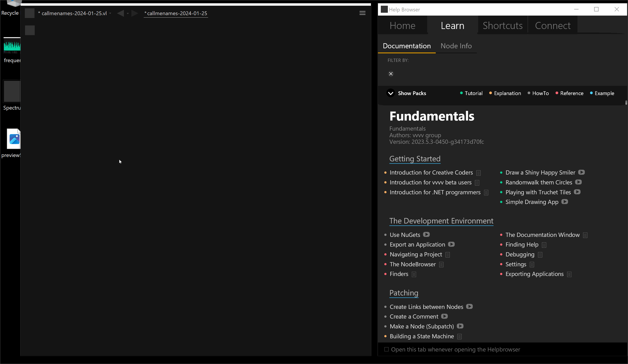Click video icon next to Create Links between Nodes
The image size is (628, 364).
(x=470, y=306)
